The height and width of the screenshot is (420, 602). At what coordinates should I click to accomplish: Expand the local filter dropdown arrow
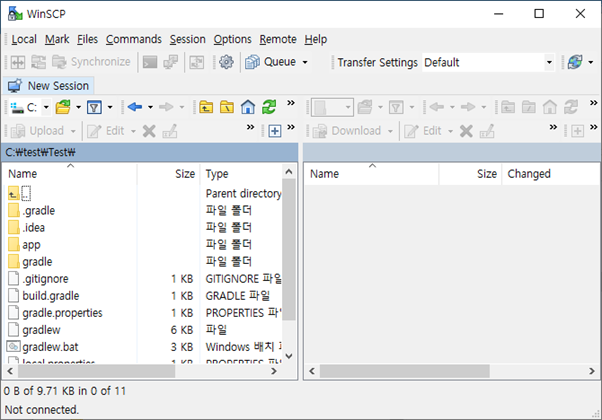click(110, 107)
